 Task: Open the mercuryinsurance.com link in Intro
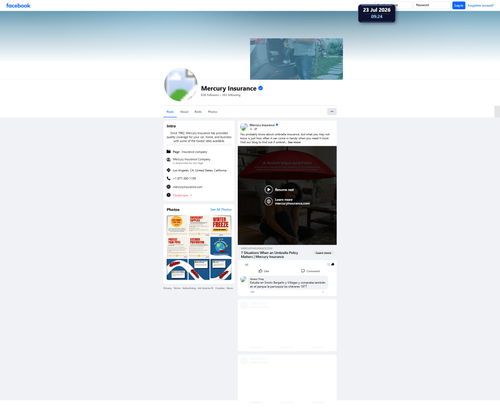pos(187,187)
